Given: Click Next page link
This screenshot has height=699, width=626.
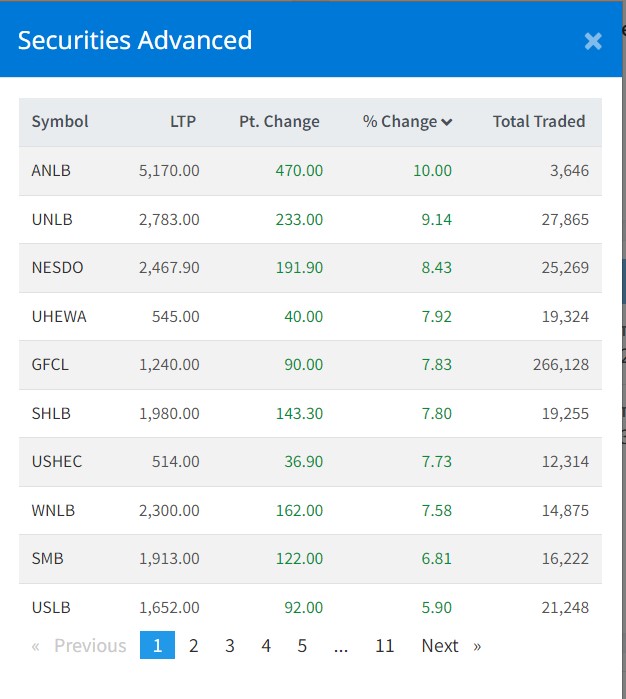Looking at the screenshot, I should click(x=440, y=646).
